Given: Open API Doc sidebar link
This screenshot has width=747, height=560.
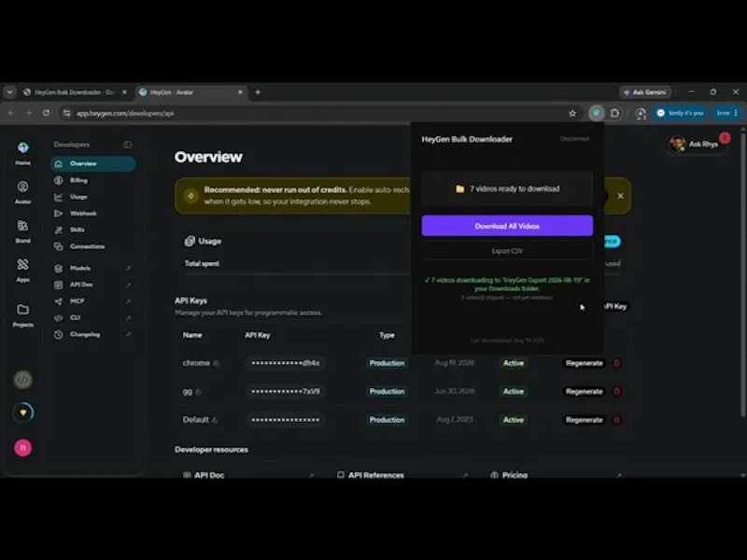Looking at the screenshot, I should click(92, 285).
